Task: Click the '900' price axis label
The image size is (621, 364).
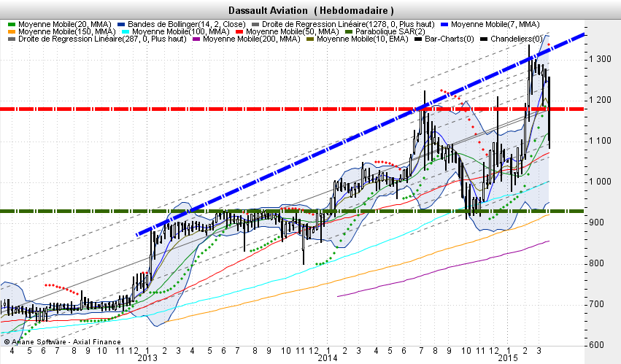Action: 596,222
